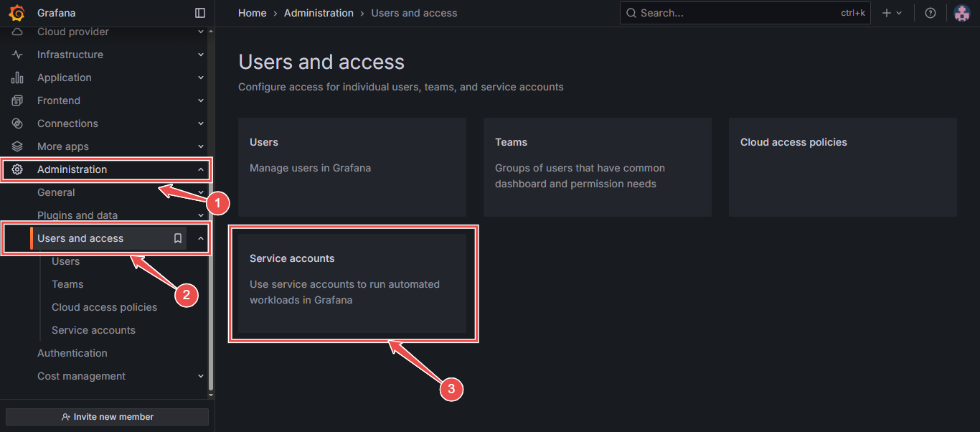
Task: Collapse the navigation sidebar using the panel icon
Action: point(199,12)
